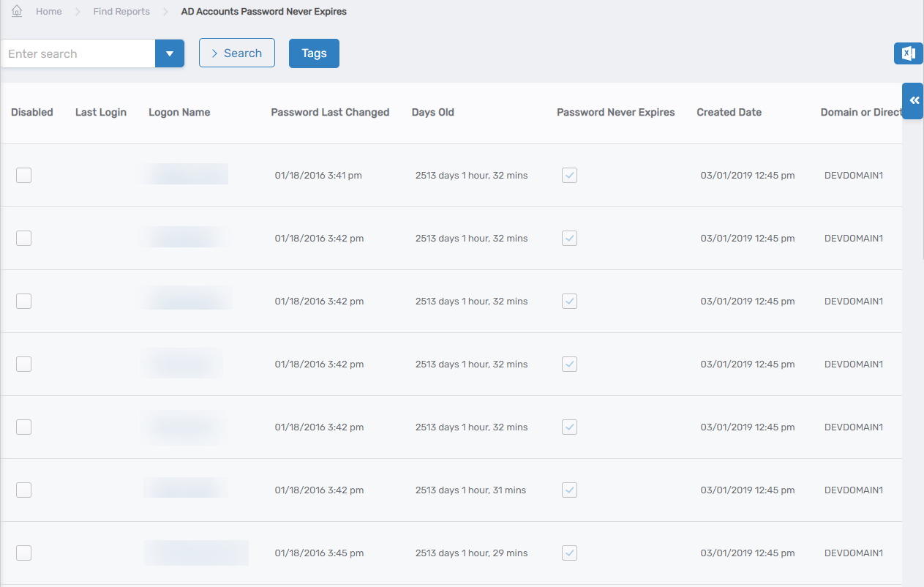Open the search field dropdown arrow
Image resolution: width=924 pixels, height=587 pixels.
click(170, 53)
